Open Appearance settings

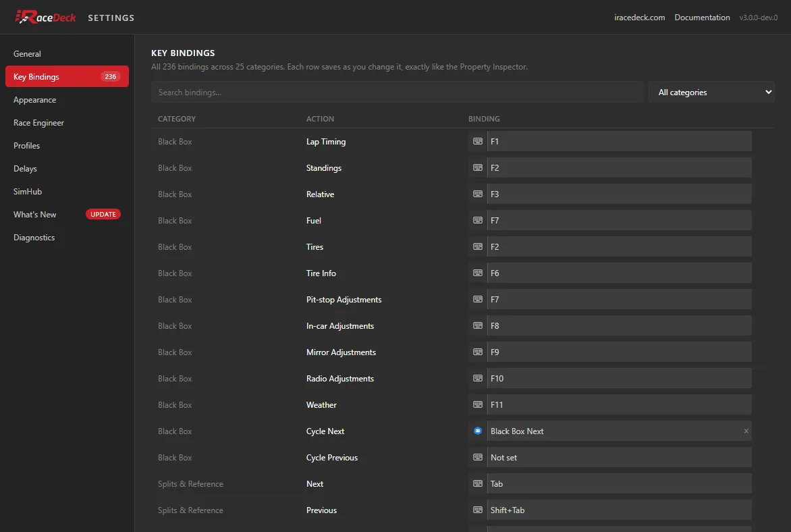click(x=67, y=99)
